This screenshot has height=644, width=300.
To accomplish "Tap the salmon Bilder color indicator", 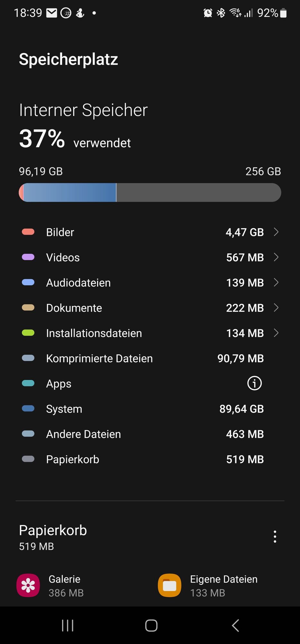I will 28,232.
